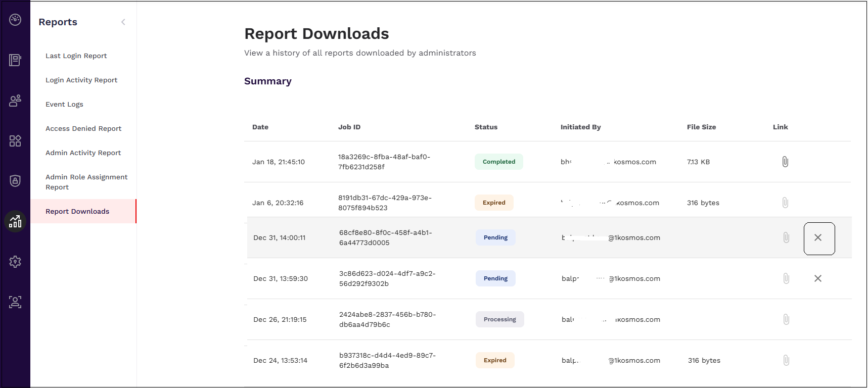The width and height of the screenshot is (868, 388).
Task: Click the Status column header
Action: pos(486,127)
